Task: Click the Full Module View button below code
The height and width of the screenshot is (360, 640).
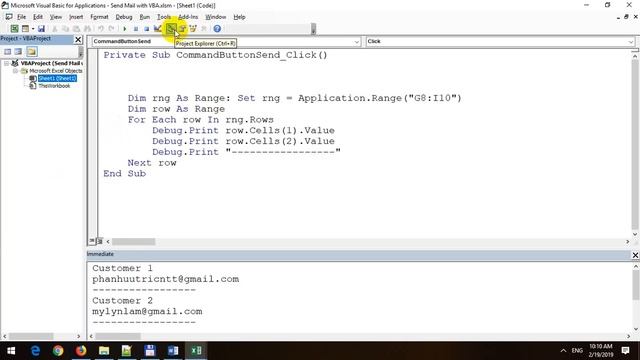Action: pos(100,241)
